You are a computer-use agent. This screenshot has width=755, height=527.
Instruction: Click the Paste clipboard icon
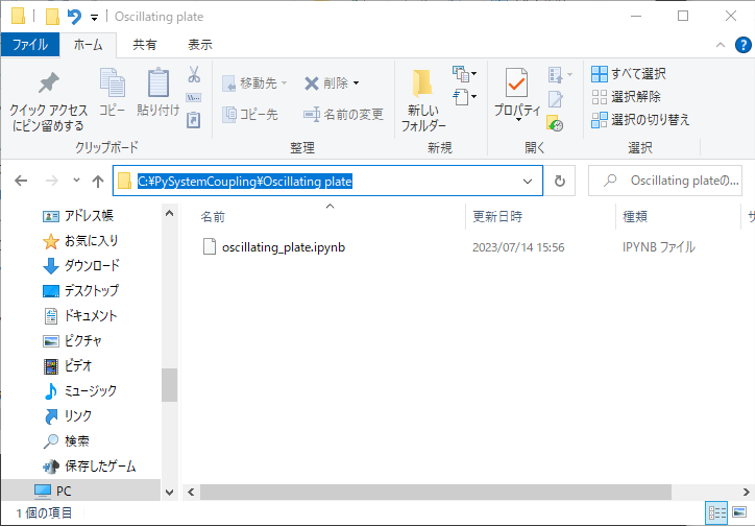point(158,86)
